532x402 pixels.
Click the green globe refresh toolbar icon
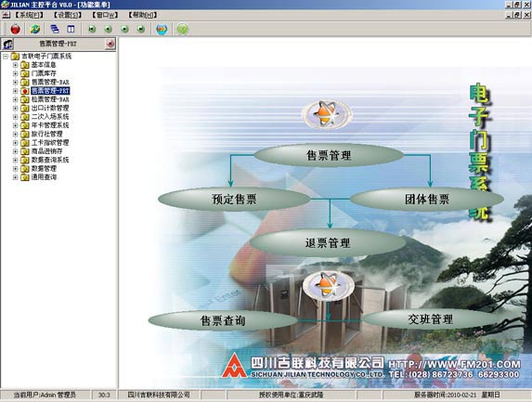[34, 29]
